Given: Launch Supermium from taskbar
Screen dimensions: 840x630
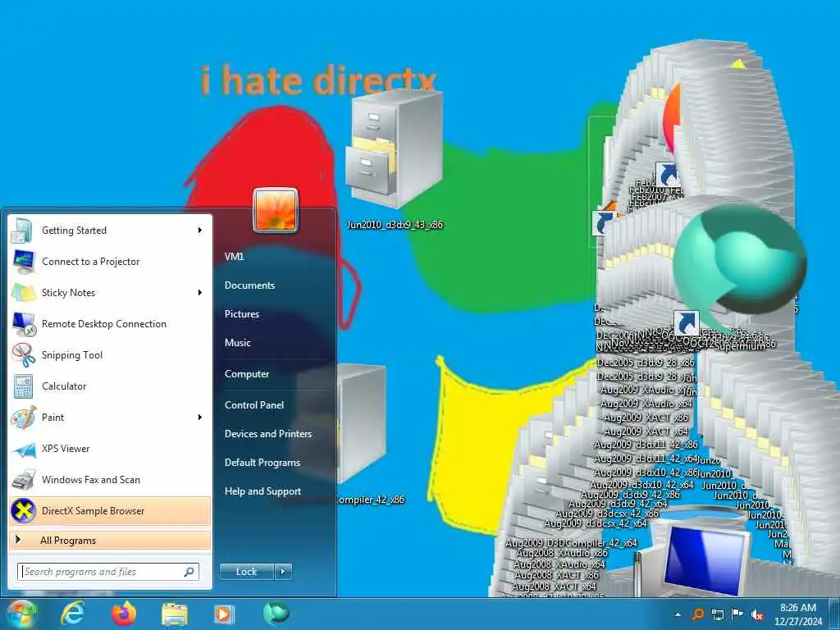Looking at the screenshot, I should pos(276,614).
